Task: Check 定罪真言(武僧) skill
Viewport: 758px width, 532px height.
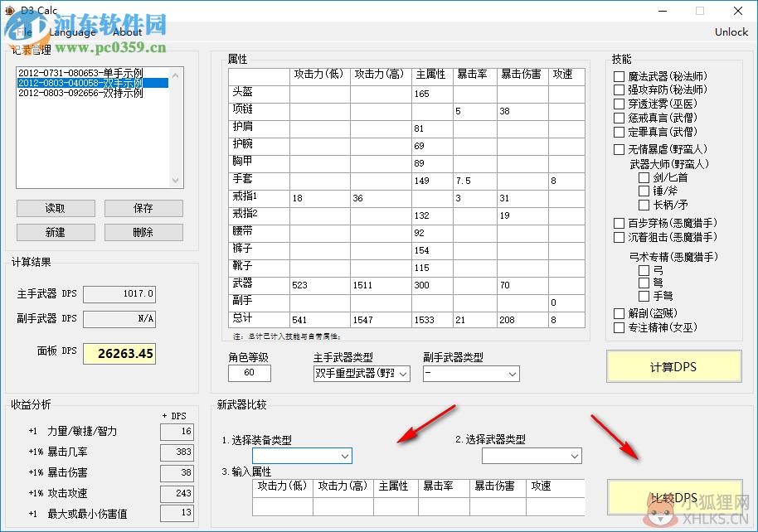Action: [x=619, y=132]
